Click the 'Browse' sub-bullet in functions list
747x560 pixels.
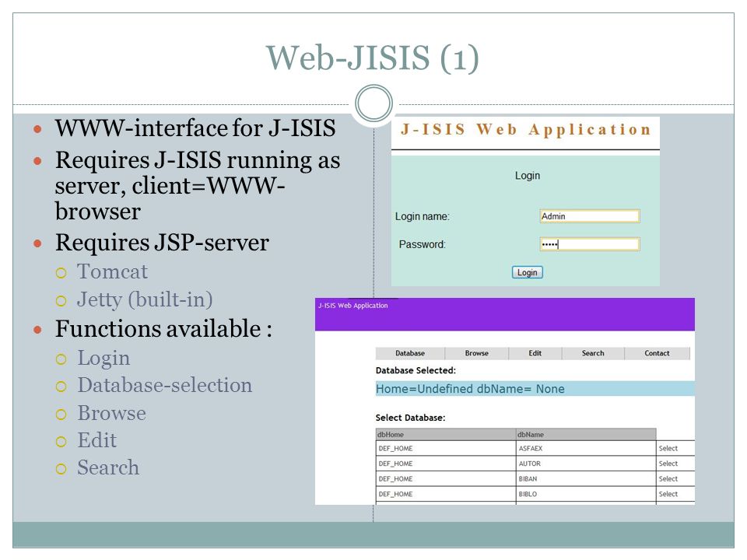(111, 413)
